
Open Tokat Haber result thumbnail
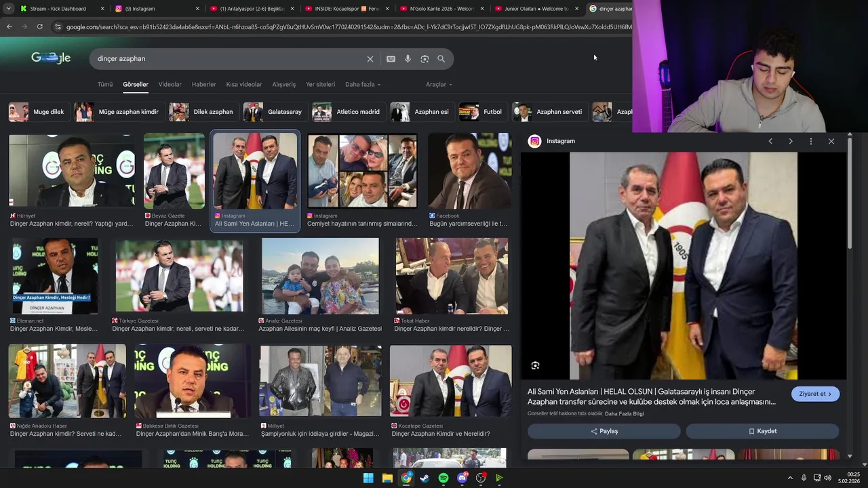(x=452, y=276)
